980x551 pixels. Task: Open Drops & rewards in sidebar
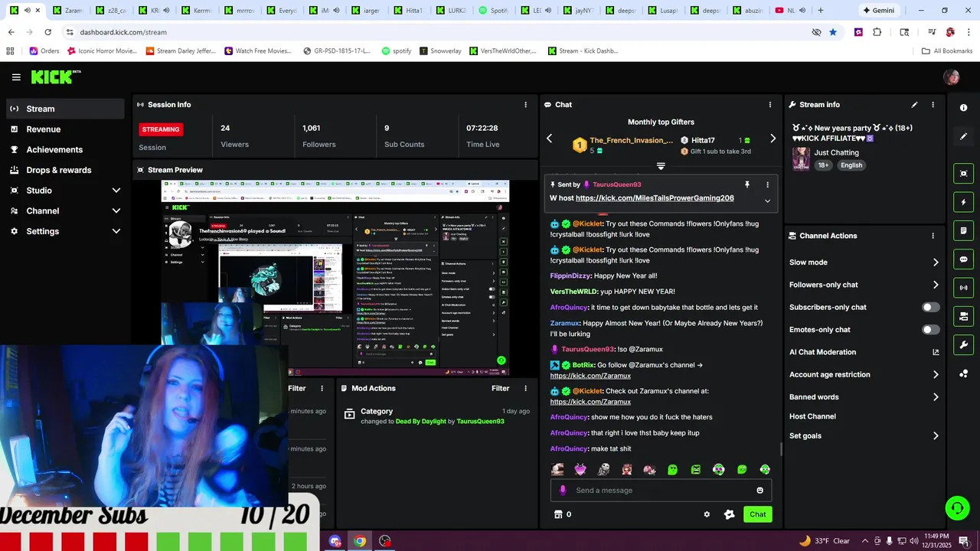65,170
